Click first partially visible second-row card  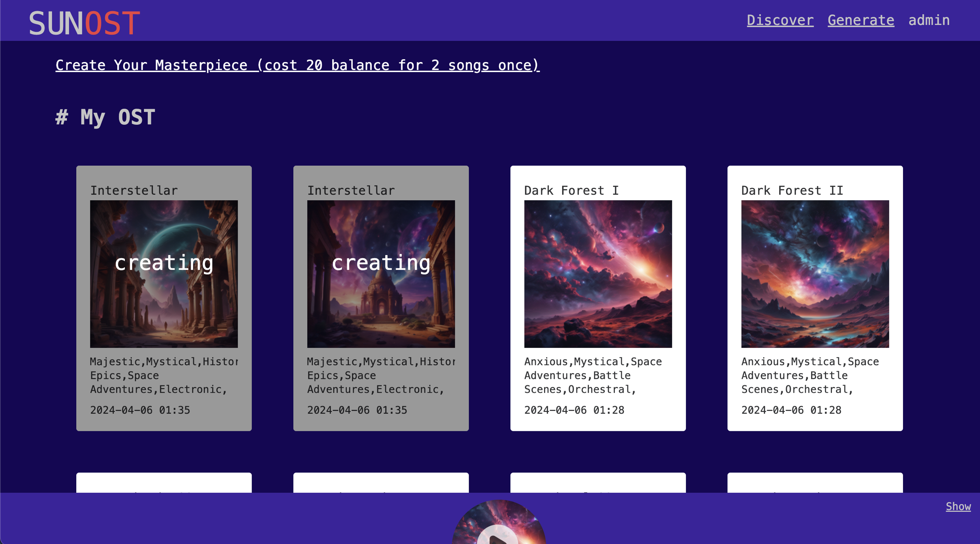[164, 483]
